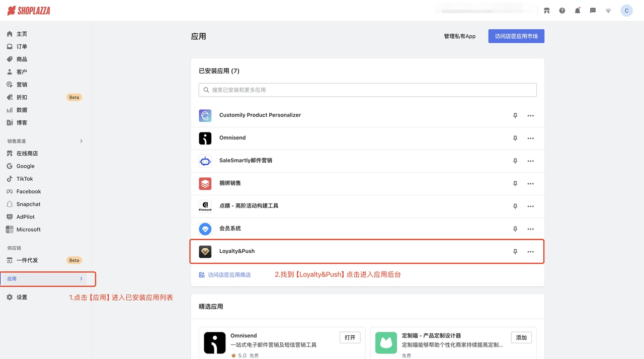
Task: Pin the 会员系统 app
Action: click(x=515, y=229)
